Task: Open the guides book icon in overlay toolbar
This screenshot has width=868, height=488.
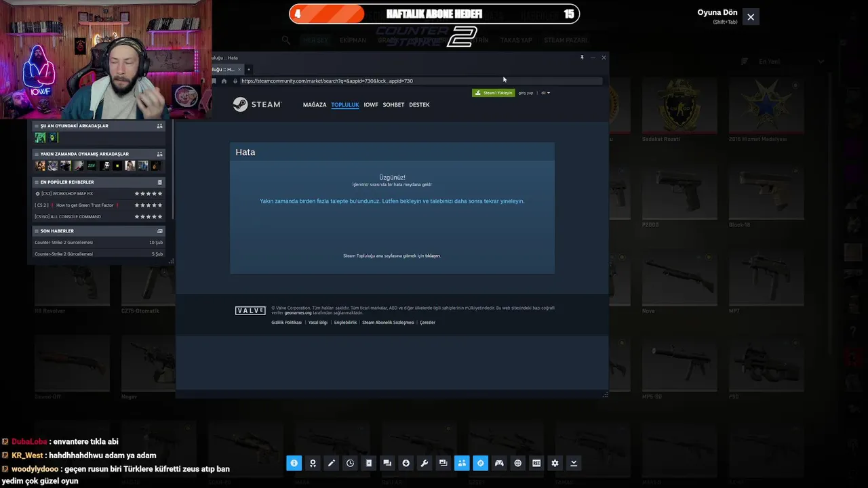Action: pyautogui.click(x=368, y=463)
